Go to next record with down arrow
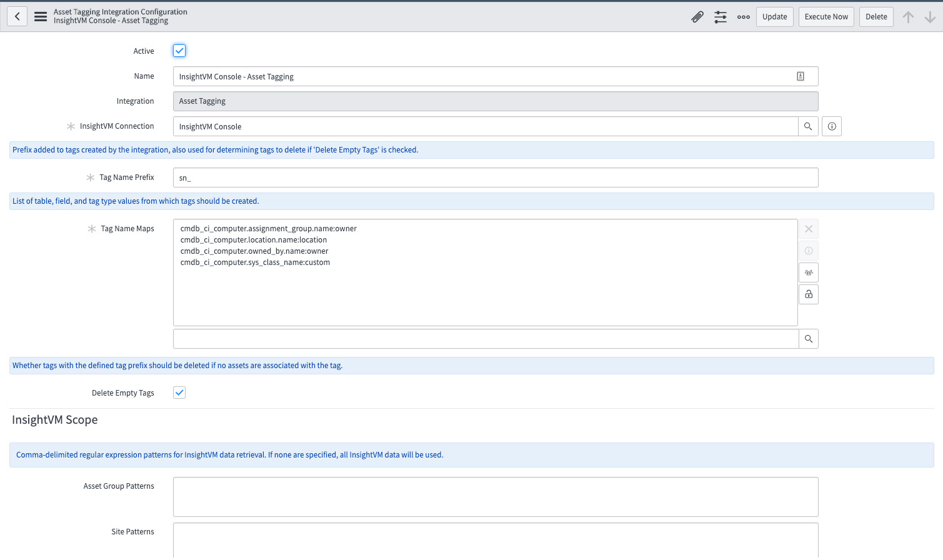The height and width of the screenshot is (560, 943). tap(930, 17)
